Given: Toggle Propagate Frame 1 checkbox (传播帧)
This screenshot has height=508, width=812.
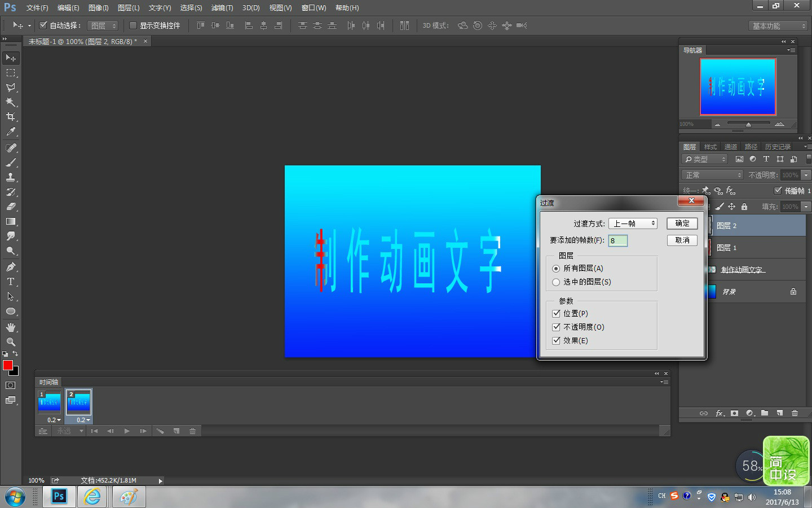Looking at the screenshot, I should tap(778, 190).
